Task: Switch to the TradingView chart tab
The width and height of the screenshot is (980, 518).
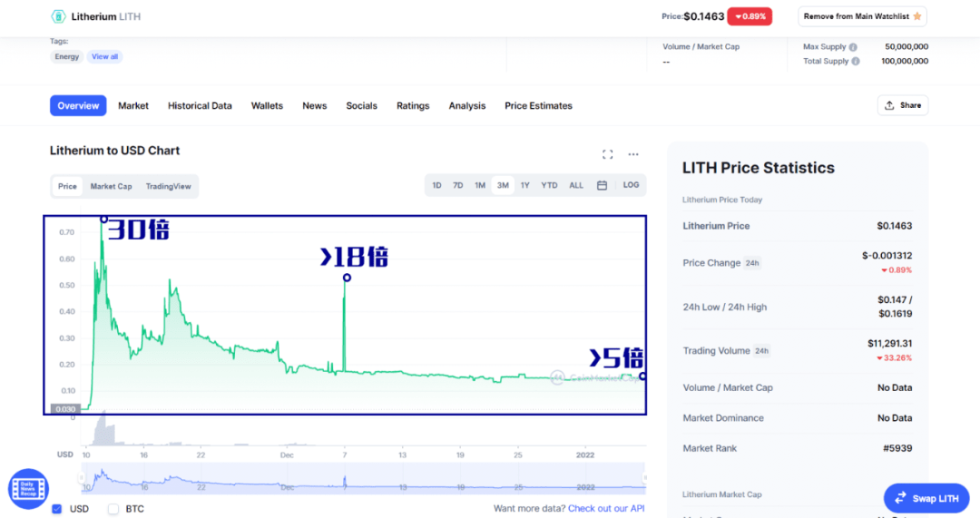Action: click(168, 186)
